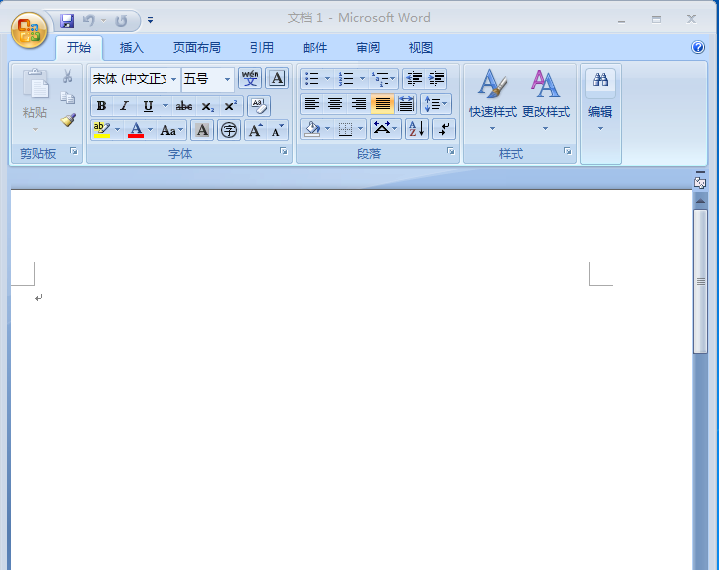
Task: Undo the last action
Action: (x=88, y=21)
